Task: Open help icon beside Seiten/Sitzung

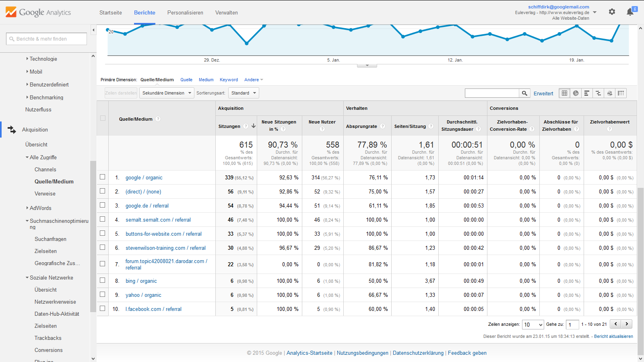Action: (431, 126)
